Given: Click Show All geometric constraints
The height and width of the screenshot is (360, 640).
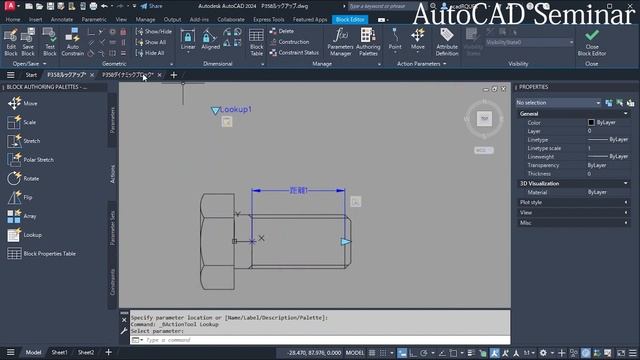Looking at the screenshot, I should [151, 42].
